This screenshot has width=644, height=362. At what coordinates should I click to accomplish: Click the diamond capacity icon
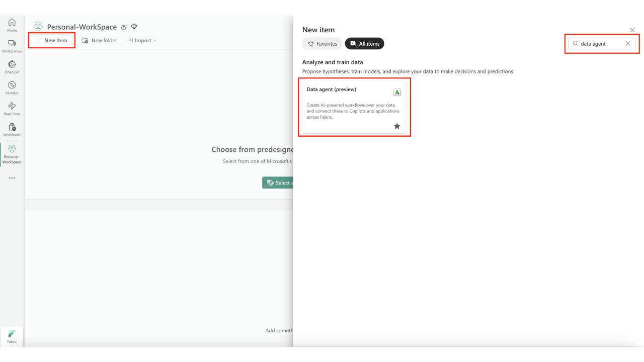tap(134, 27)
